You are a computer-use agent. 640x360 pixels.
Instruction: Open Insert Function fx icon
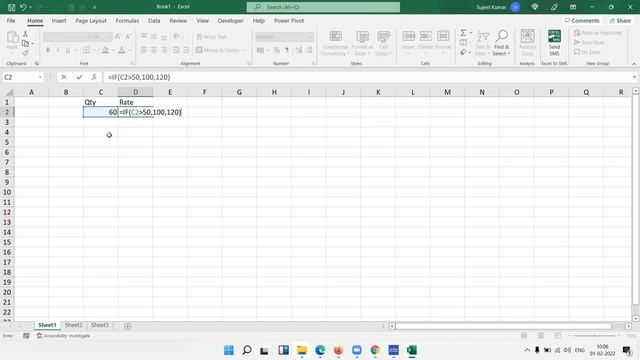(x=94, y=77)
